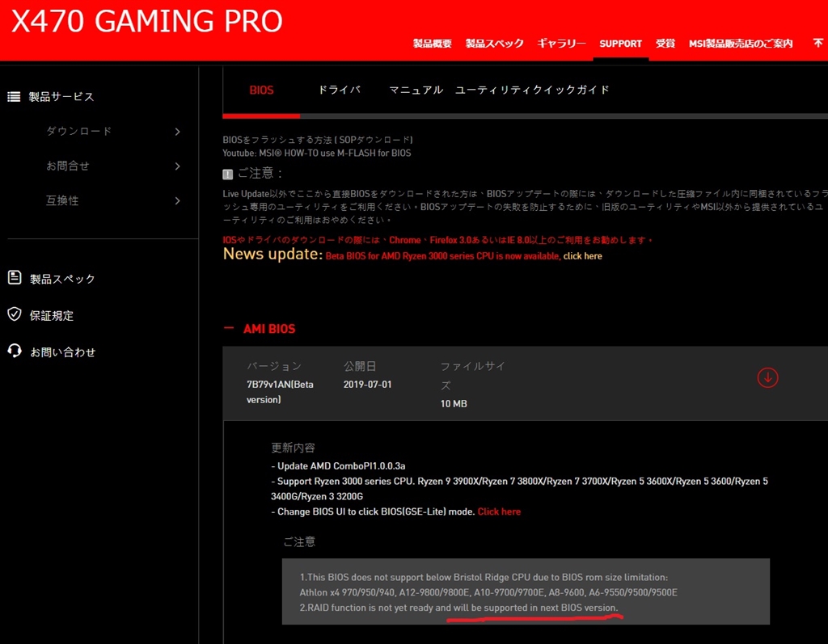
Task: Open the ダウンロード sidebar item
Action: click(x=79, y=132)
